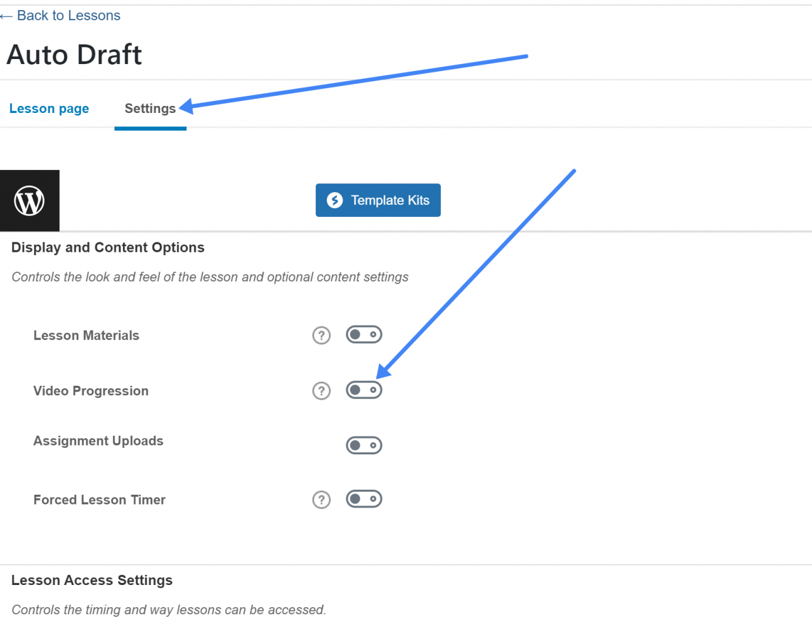The height and width of the screenshot is (644, 812).
Task: Open help tooltip for Forced Lesson Timer
Action: point(322,500)
